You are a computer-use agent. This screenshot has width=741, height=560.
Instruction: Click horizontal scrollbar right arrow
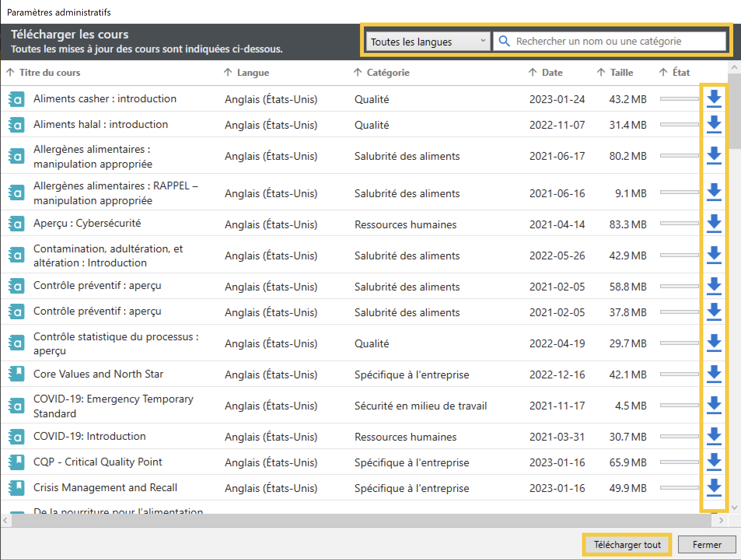pos(721,520)
